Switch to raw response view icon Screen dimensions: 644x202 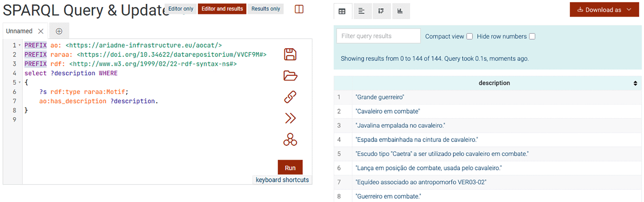point(362,11)
